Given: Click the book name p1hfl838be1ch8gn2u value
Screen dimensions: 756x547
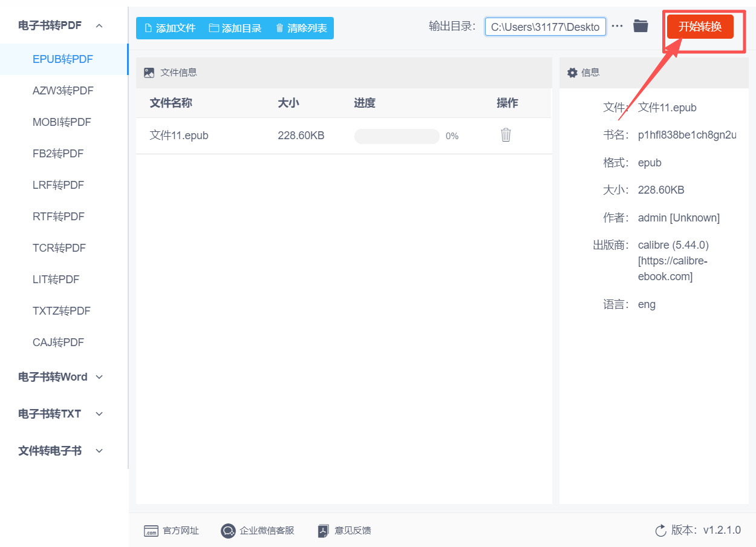Looking at the screenshot, I should pyautogui.click(x=687, y=135).
